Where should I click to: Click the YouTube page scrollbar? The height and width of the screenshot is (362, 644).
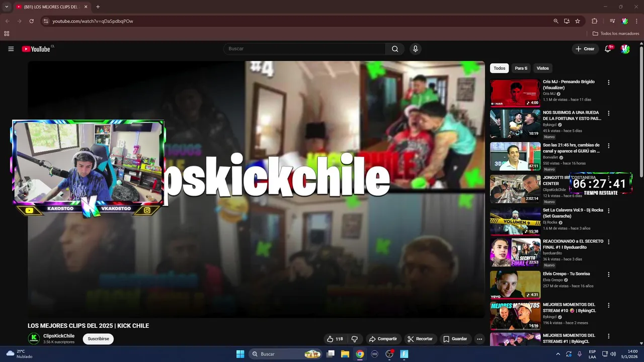(641, 111)
